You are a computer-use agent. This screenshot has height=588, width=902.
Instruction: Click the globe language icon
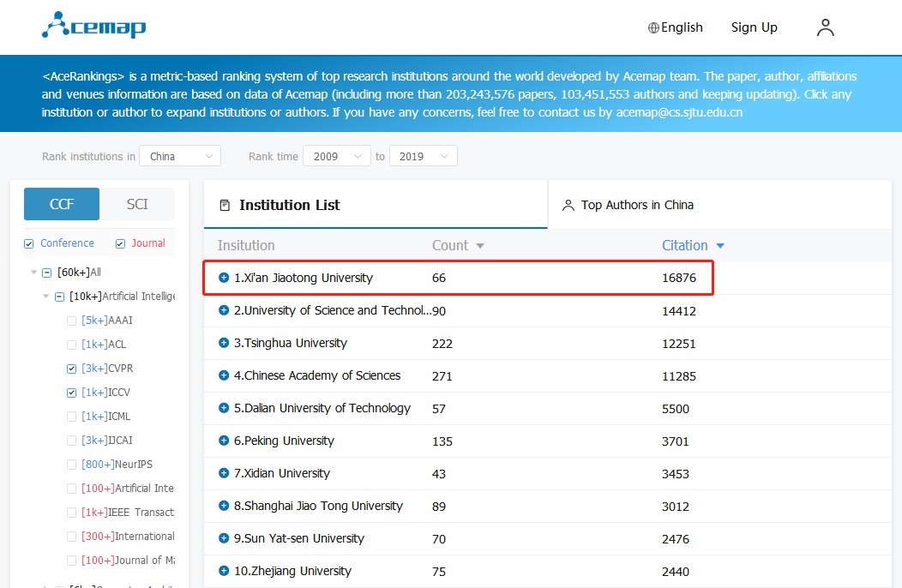point(653,27)
